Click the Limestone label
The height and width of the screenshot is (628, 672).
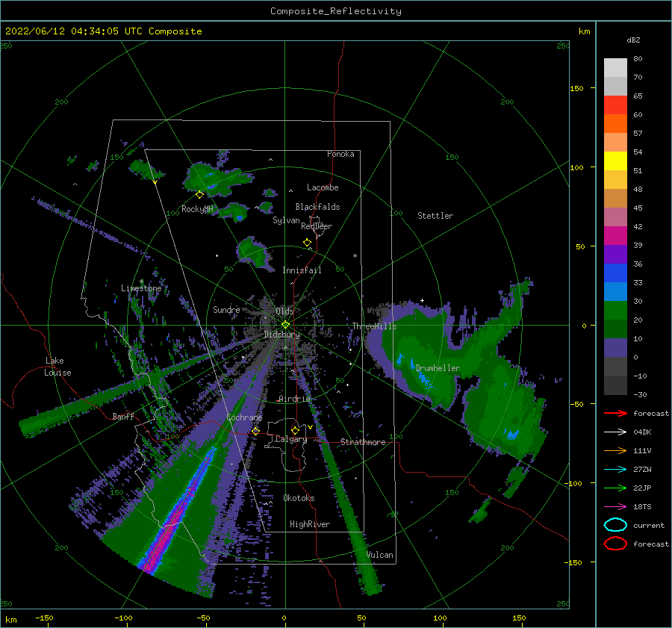point(141,288)
